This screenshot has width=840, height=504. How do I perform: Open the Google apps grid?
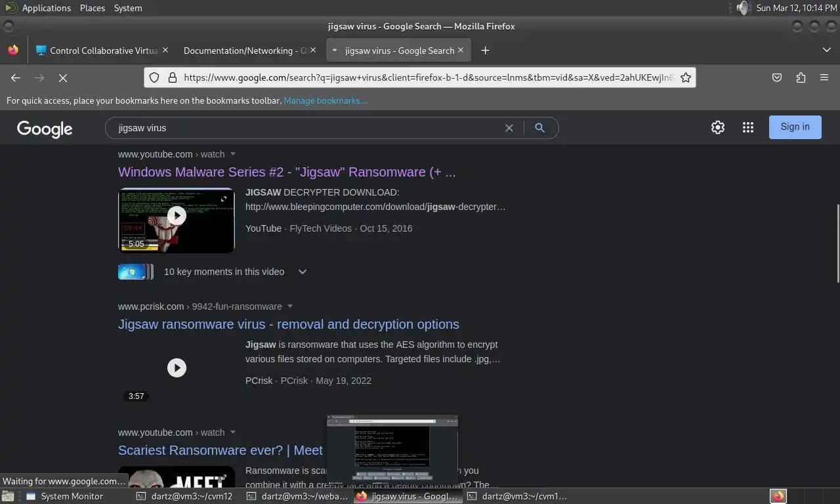point(748,127)
